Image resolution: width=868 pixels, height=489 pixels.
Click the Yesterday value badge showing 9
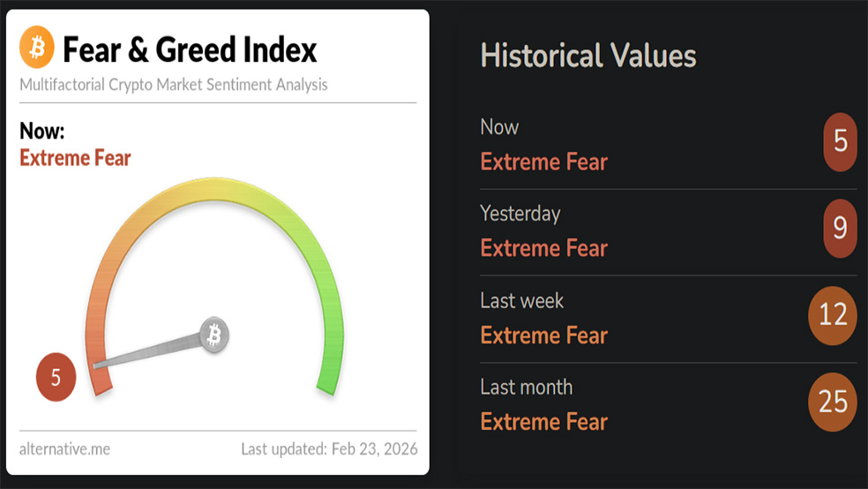(840, 229)
